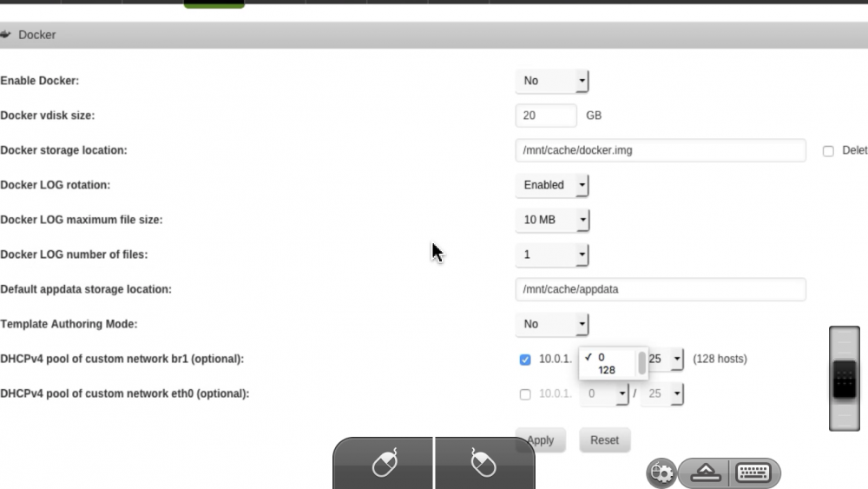Click the scroll wheel overlay slider
The width and height of the screenshot is (868, 489).
coord(845,379)
